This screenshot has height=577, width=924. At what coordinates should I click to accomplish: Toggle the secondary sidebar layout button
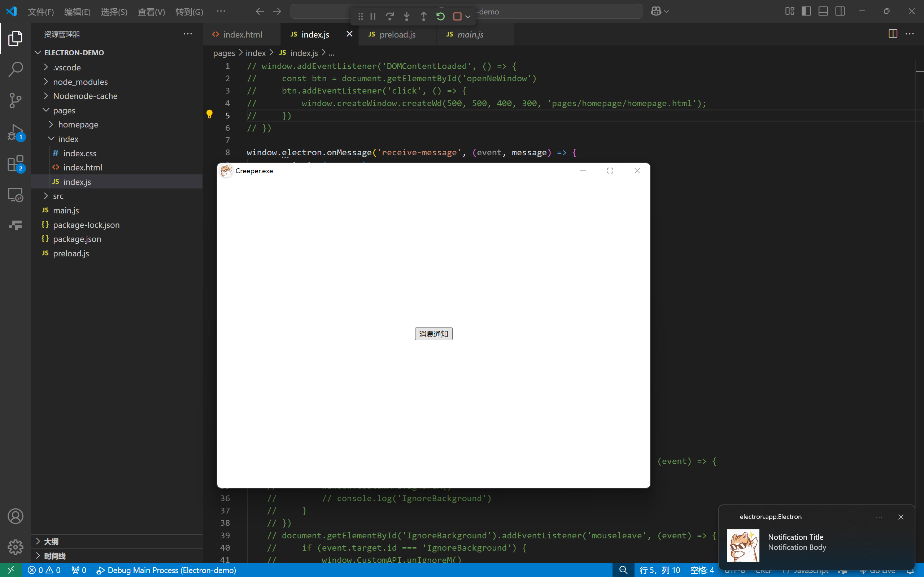(x=840, y=12)
